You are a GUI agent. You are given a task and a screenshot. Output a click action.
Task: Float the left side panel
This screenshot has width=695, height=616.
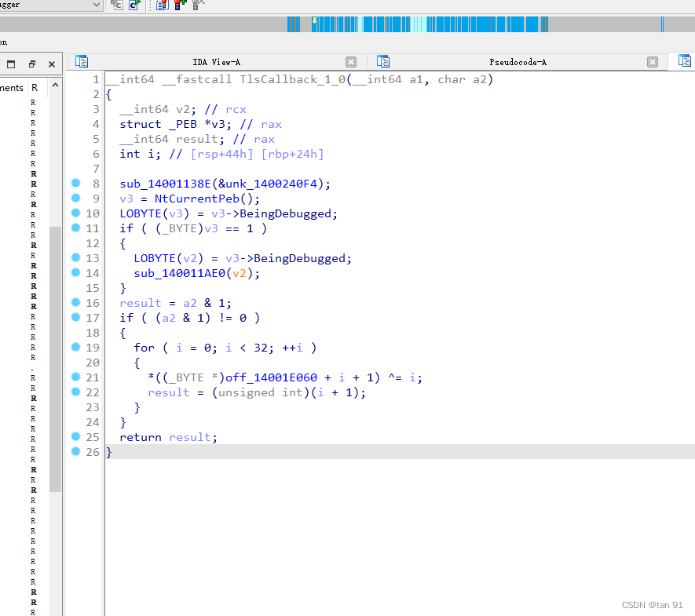[32, 64]
